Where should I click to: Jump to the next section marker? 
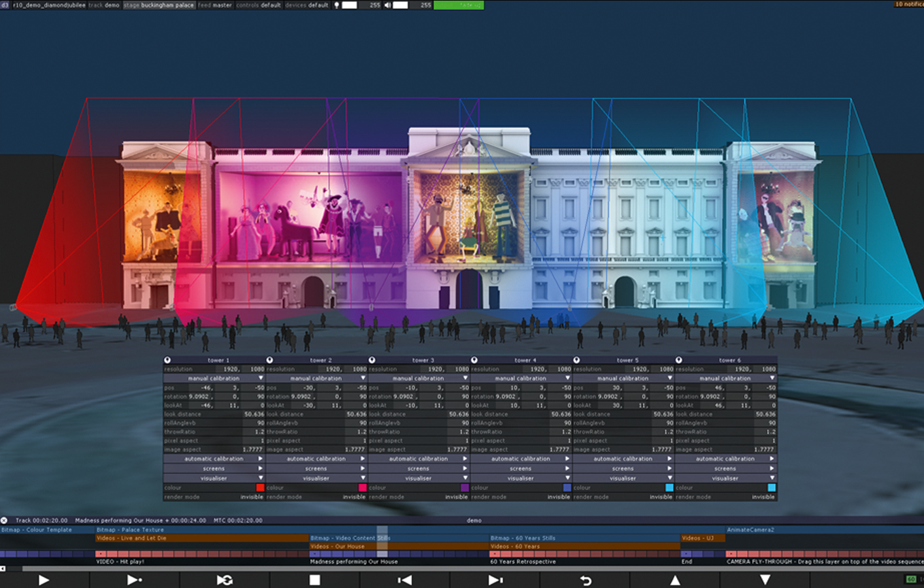tap(495, 580)
